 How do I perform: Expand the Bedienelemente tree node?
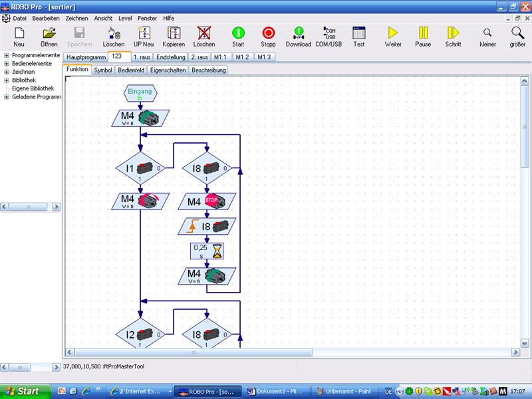click(6, 63)
